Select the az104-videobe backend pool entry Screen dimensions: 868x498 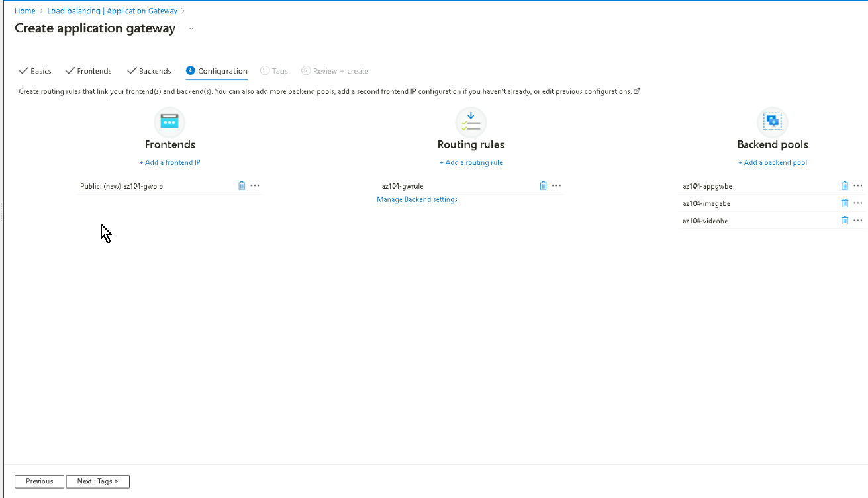click(x=705, y=221)
